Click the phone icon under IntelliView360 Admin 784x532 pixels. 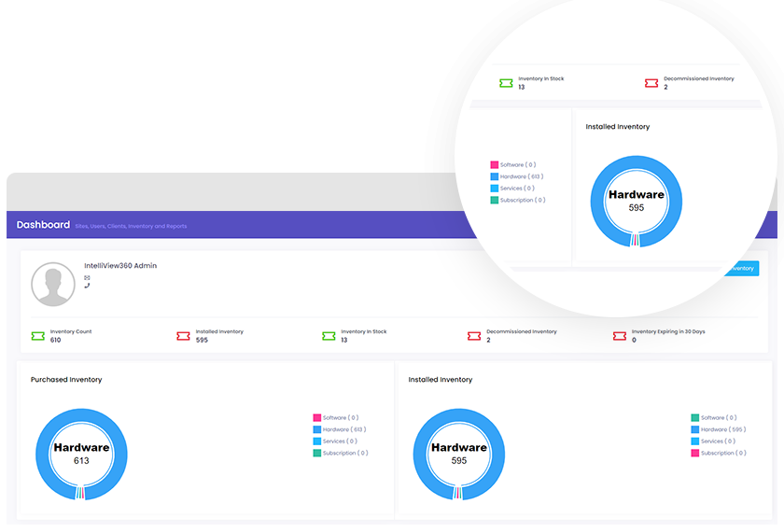coord(87,286)
